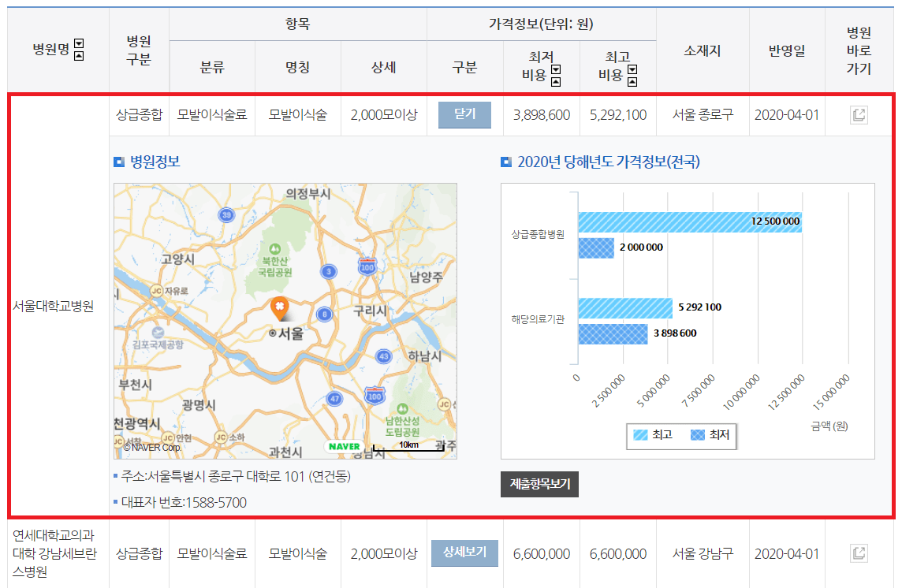Click 반영일 column header
This screenshot has height=588, width=902.
pyautogui.click(x=786, y=50)
